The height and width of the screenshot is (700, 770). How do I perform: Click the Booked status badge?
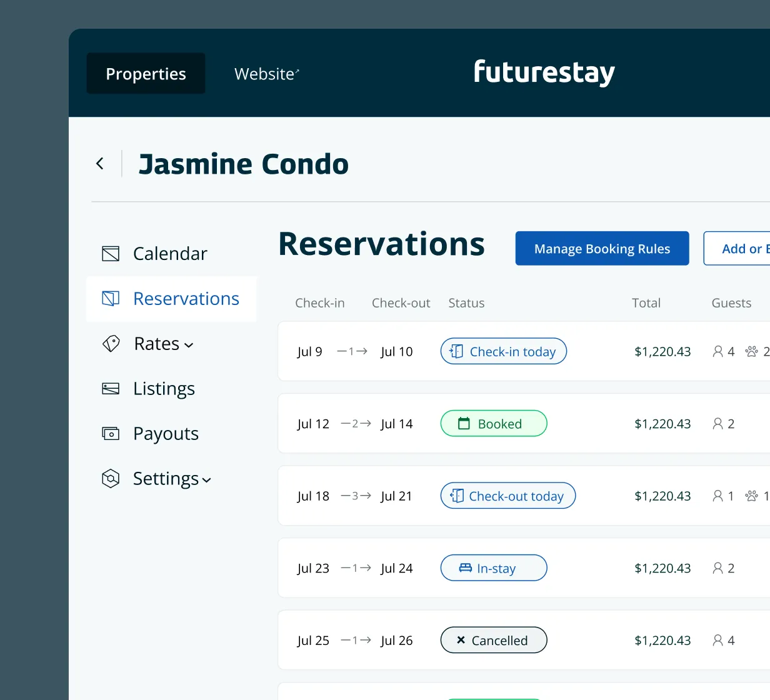click(494, 423)
